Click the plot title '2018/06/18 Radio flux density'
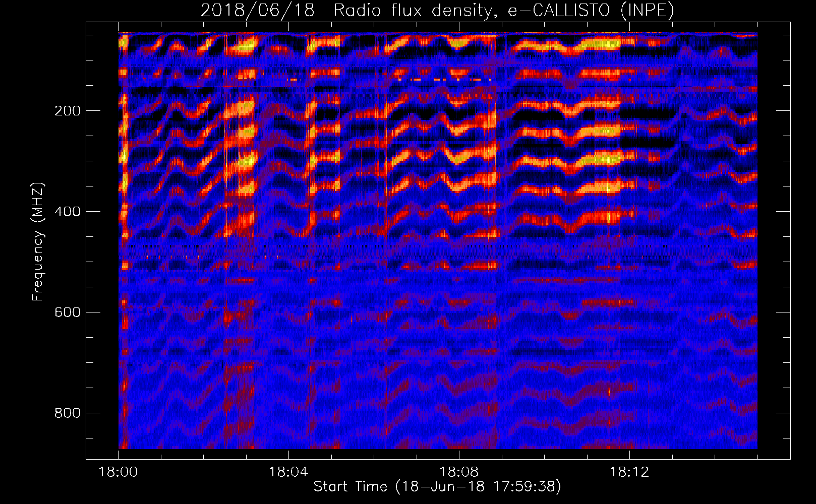The width and height of the screenshot is (816, 504). (x=437, y=11)
